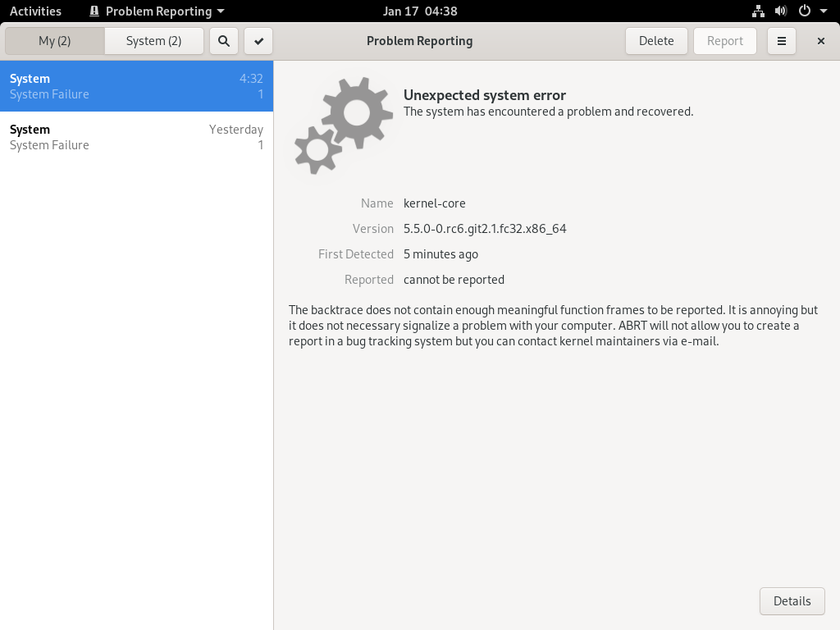Close the Problem Reporting window
The image size is (840, 630).
click(x=820, y=41)
